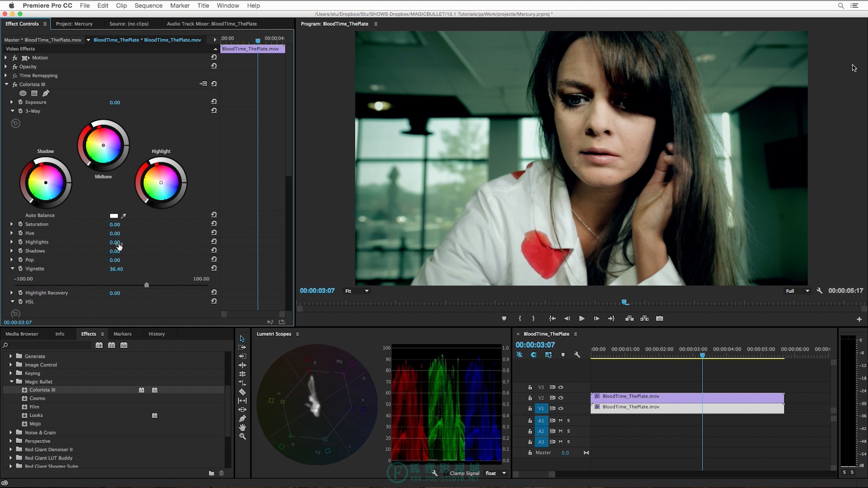Collapse the Colorista III effect

7,84
